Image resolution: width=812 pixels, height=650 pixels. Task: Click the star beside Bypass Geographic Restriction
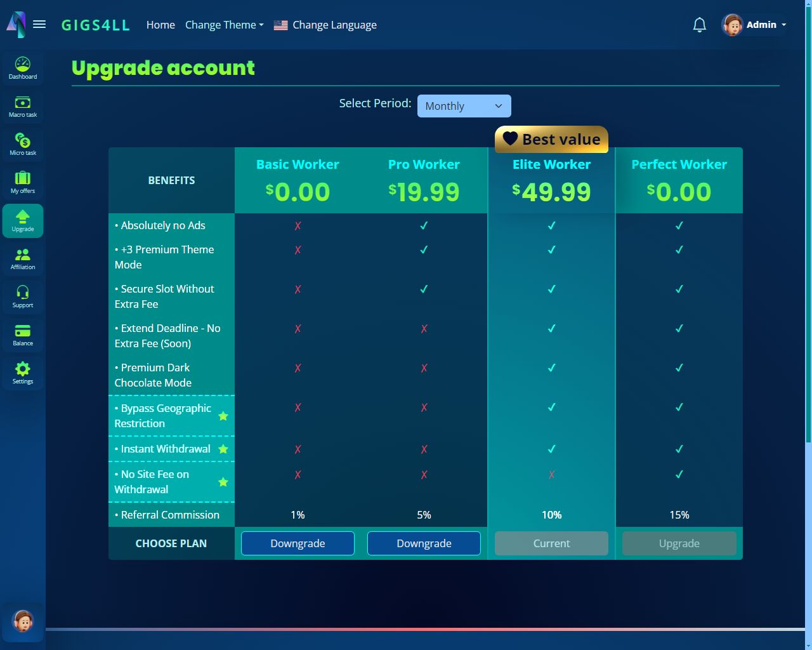(x=223, y=416)
